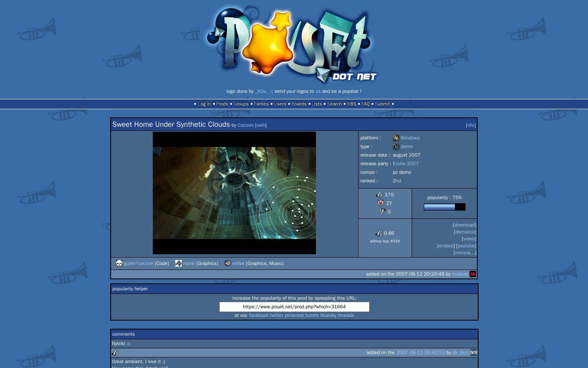Image resolution: width=588 pixels, height=368 pixels.
Task: Open willbe's user profile link
Action: (x=238, y=263)
